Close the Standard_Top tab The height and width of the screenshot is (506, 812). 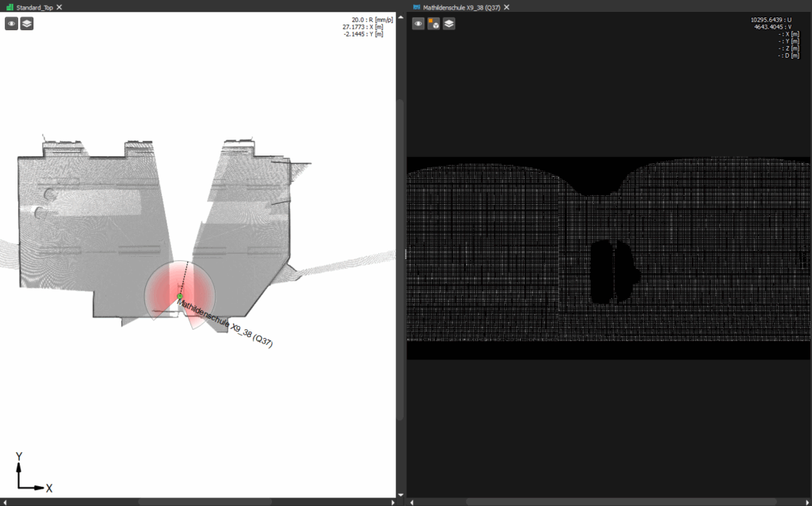[59, 6]
